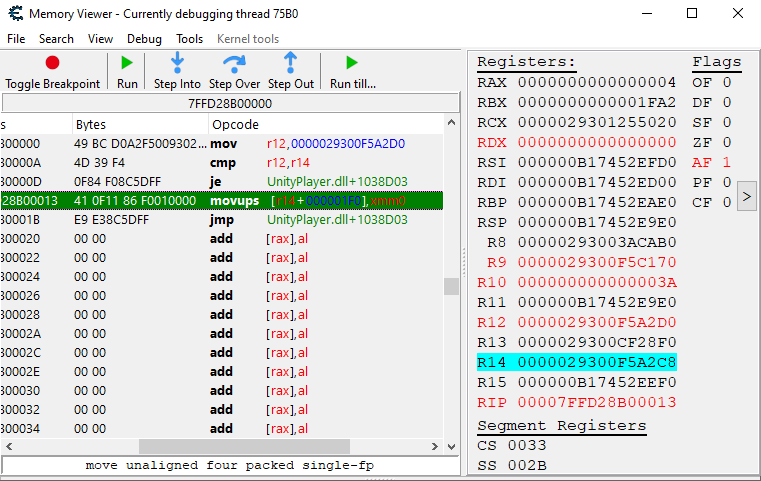Select the add row at address 30002A
761x481 pixels.
222,333
